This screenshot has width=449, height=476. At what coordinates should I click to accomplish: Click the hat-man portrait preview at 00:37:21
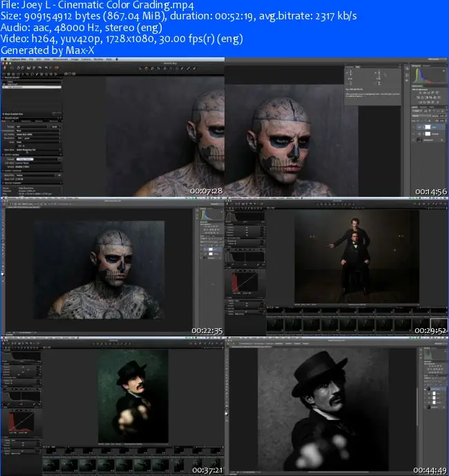(x=133, y=396)
